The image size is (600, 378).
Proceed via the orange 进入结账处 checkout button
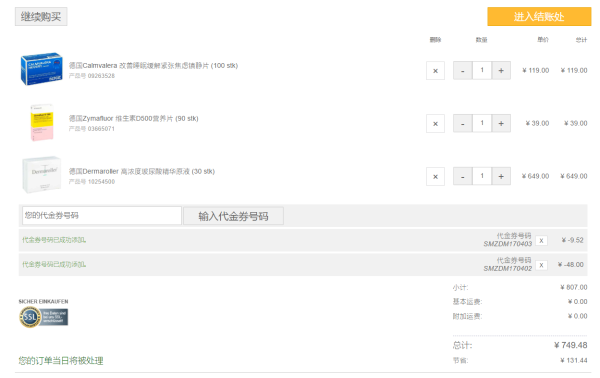point(539,16)
